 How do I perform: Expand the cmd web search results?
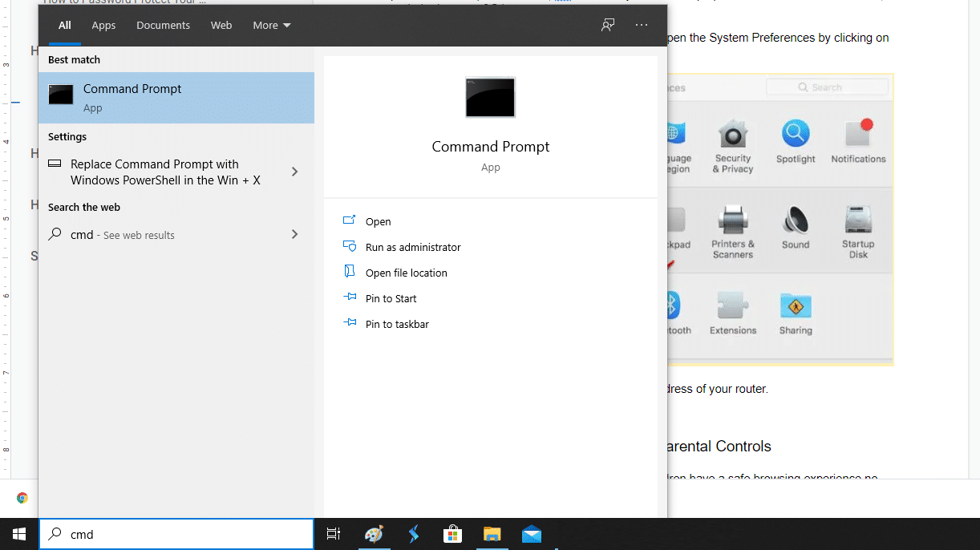294,234
